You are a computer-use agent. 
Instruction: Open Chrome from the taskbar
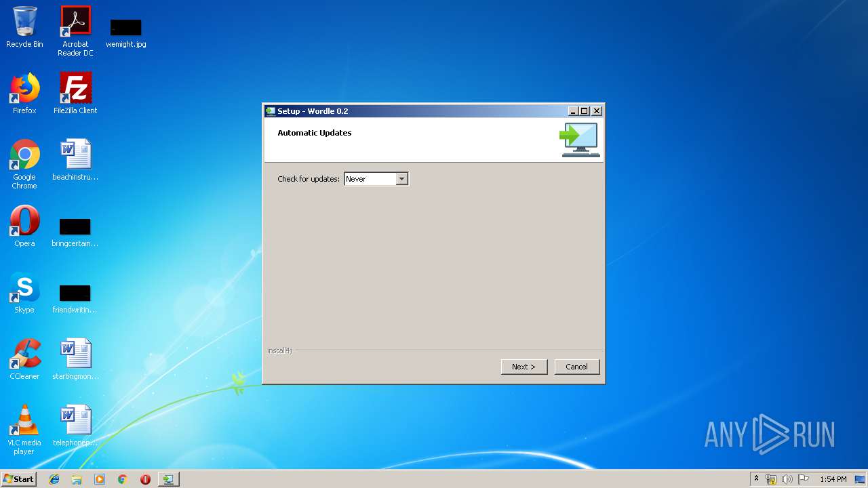click(x=123, y=479)
